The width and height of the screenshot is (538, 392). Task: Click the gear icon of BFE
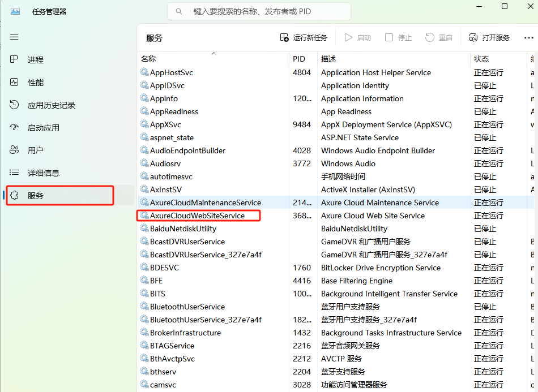144,281
